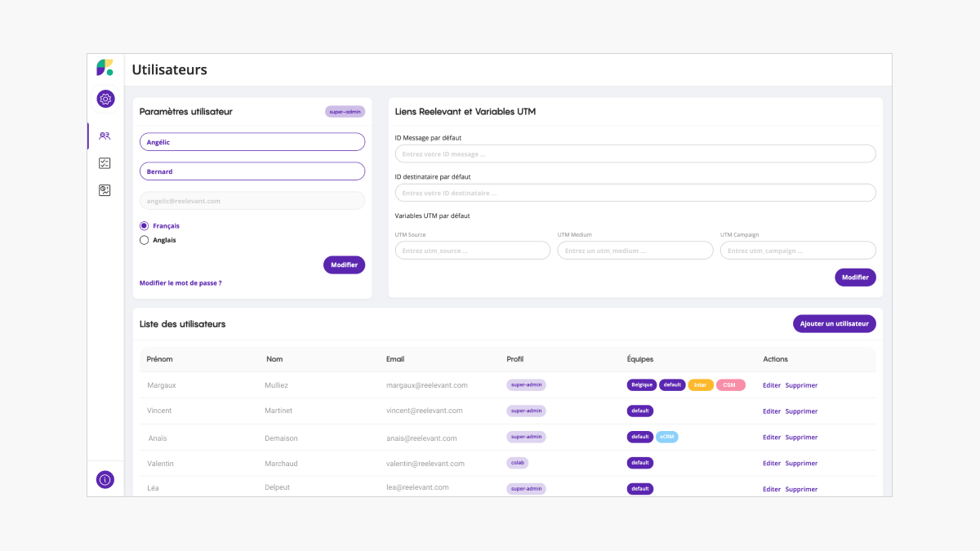
Task: Click the super-admin badge in Margaux's row
Action: (x=526, y=384)
